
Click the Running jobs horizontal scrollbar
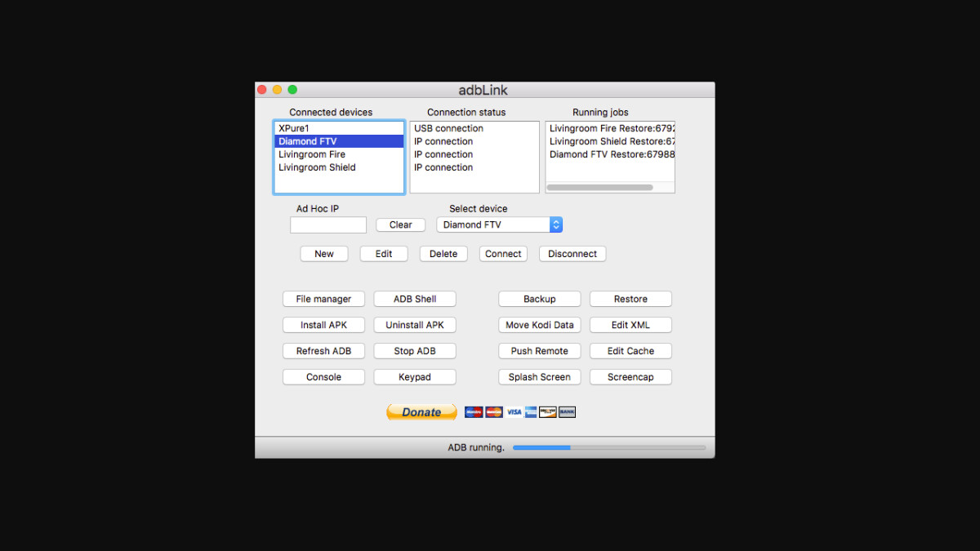[599, 188]
